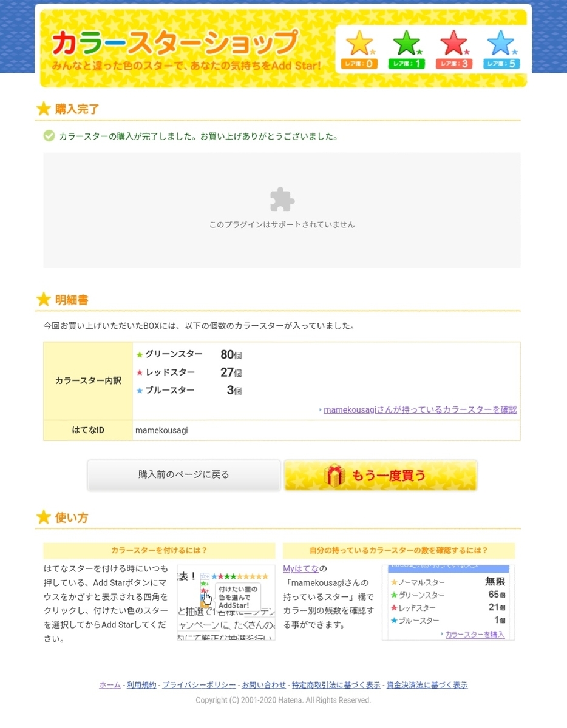567x728 pixels.
Task: Click the green checkmark success icon
Action: click(x=49, y=136)
